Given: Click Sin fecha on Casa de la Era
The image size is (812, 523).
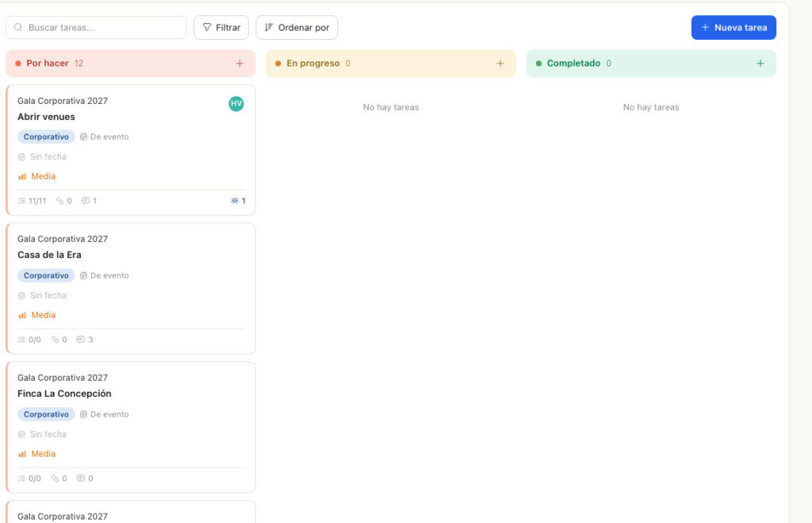Looking at the screenshot, I should (42, 295).
